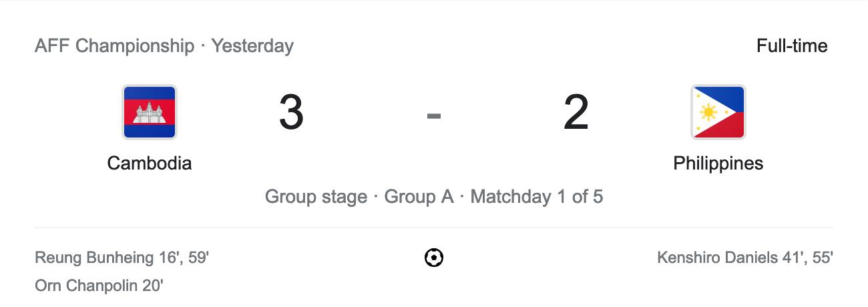Open the Philippines team name link
Screen dimensions: 868x307
pyautogui.click(x=718, y=164)
